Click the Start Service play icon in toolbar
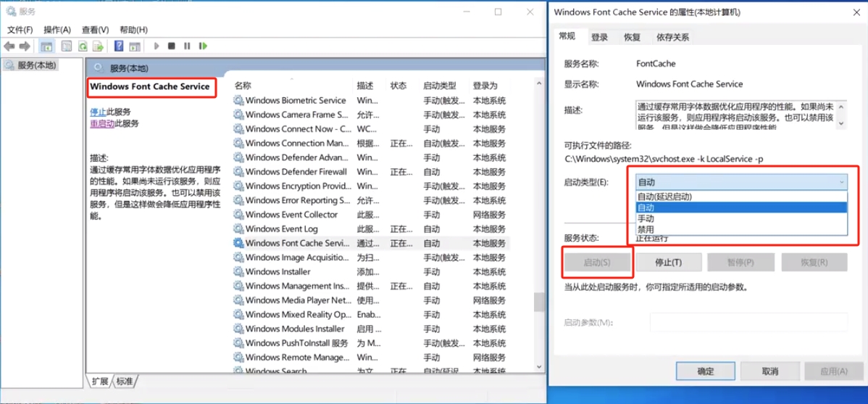 (x=157, y=46)
